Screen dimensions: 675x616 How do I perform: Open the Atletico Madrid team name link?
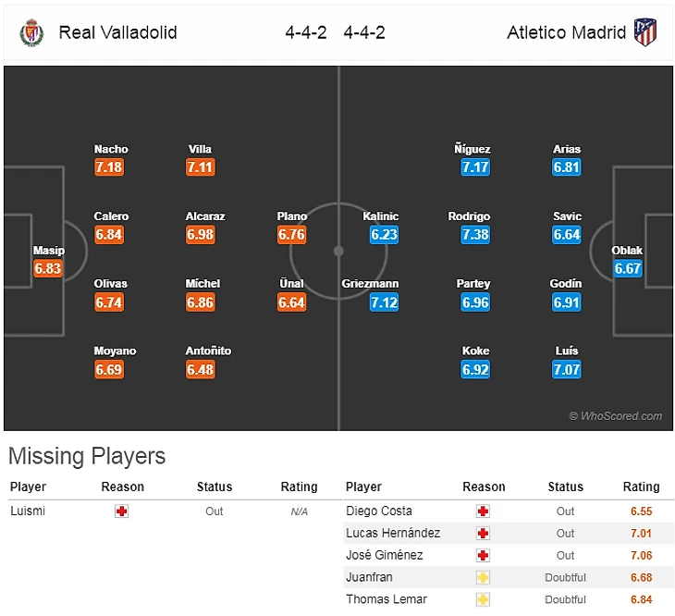tap(567, 33)
